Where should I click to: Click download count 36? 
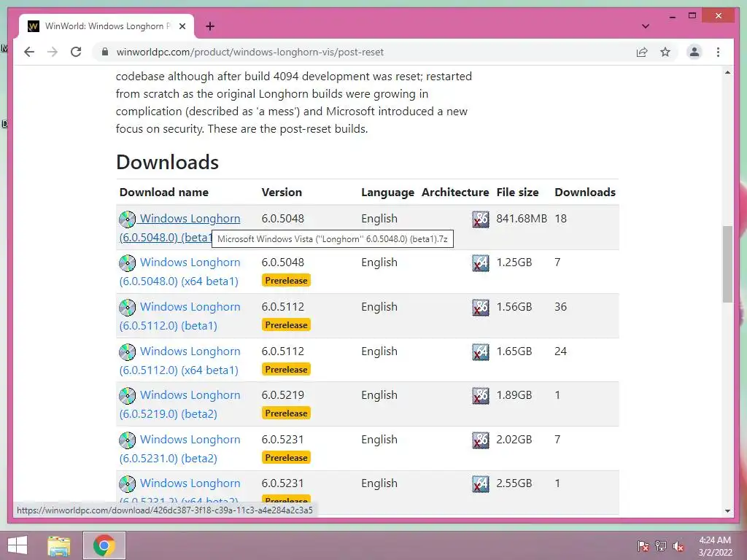560,307
